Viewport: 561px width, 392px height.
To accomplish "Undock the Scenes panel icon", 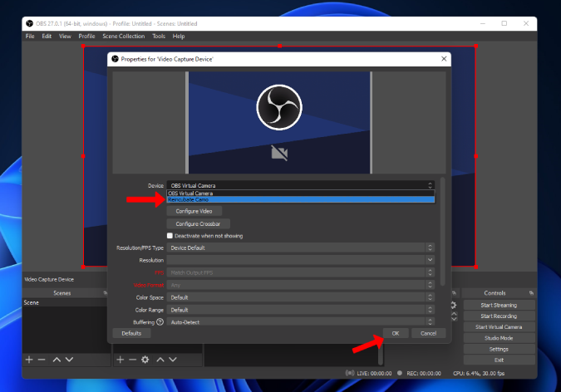I will 106,293.
